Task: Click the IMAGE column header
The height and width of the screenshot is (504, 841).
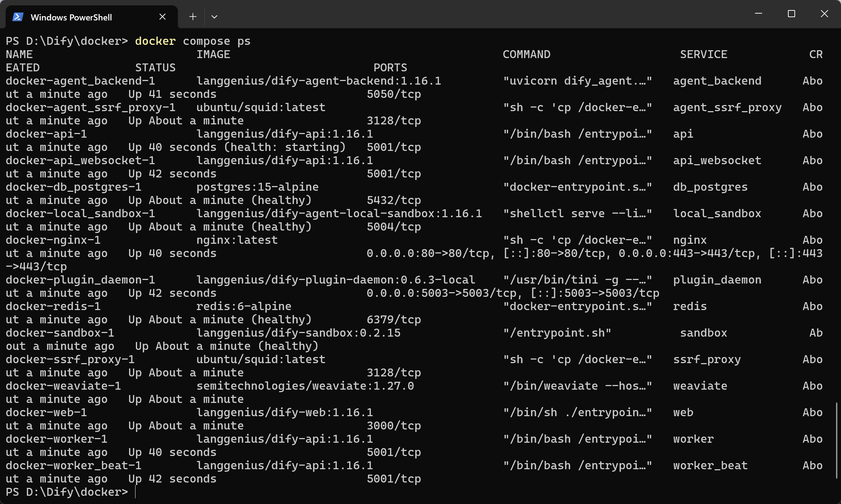Action: (x=213, y=54)
